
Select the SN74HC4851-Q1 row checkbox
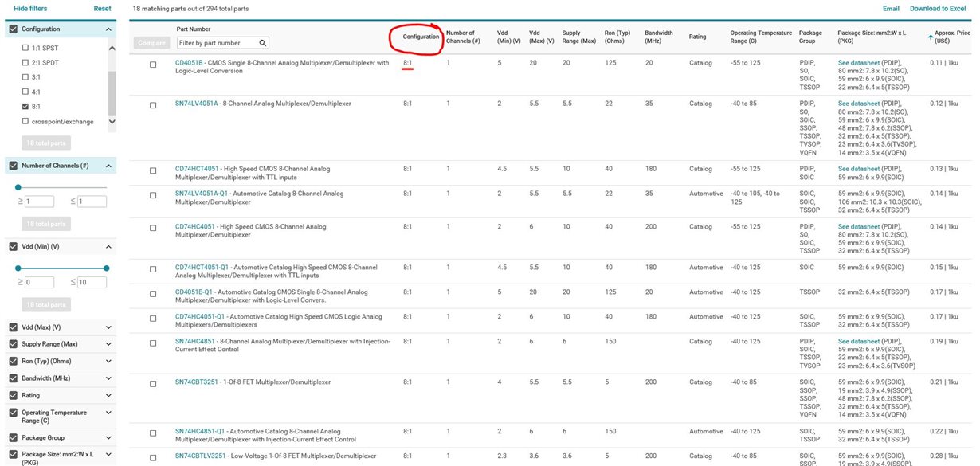153,433
